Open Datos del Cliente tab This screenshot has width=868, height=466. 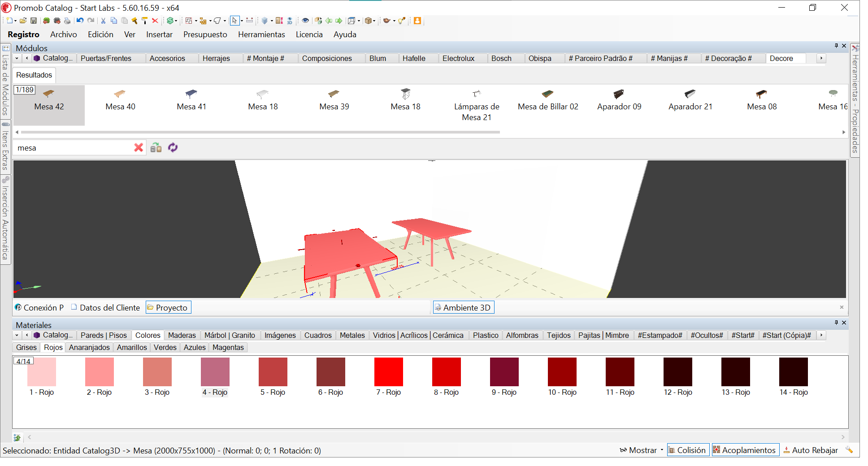point(106,308)
